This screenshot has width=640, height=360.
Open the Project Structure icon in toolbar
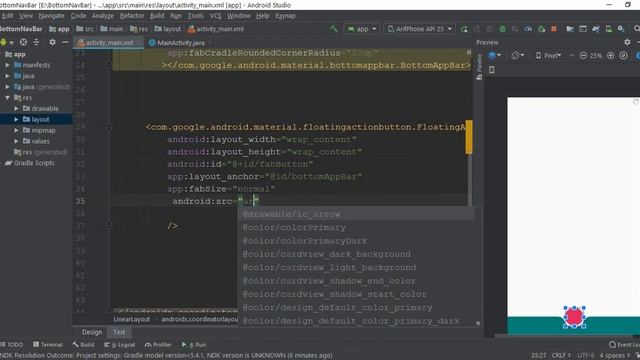tap(570, 29)
